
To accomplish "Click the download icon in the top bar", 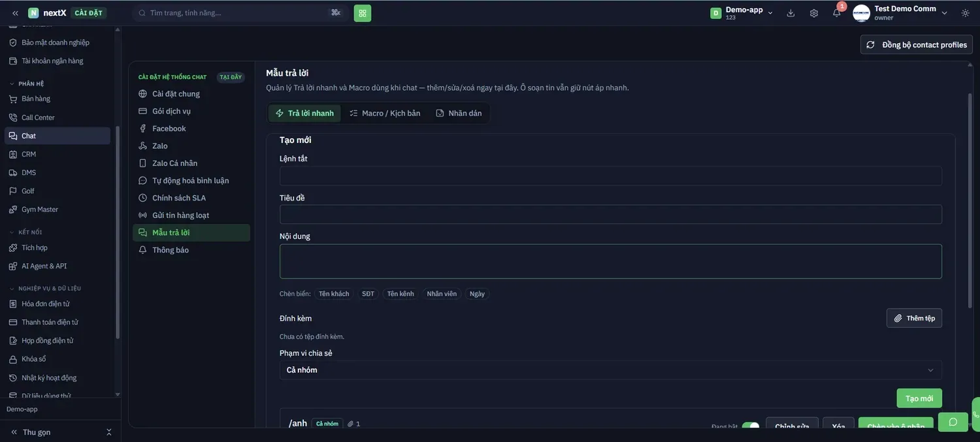I will click(791, 13).
